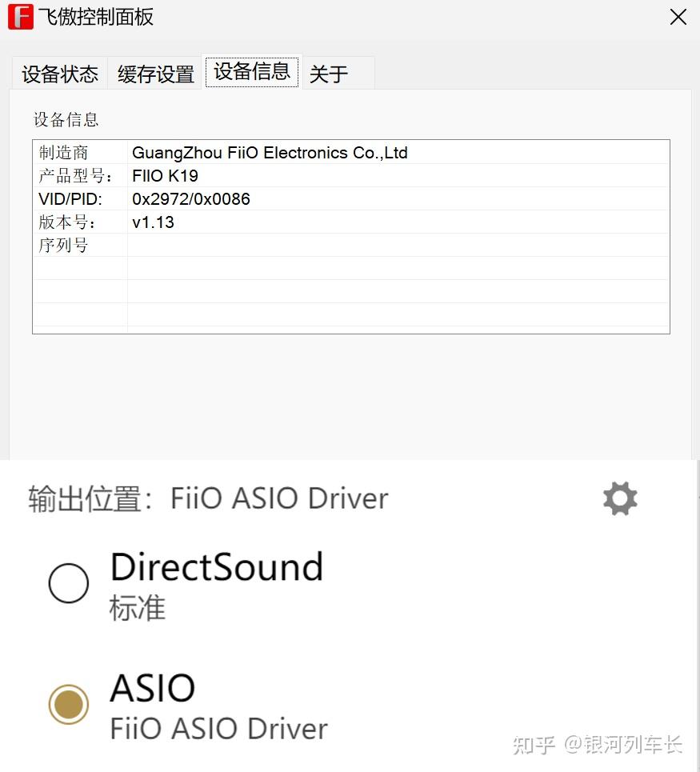Click the empty 序列号 value cell

pyautogui.click(x=398, y=246)
